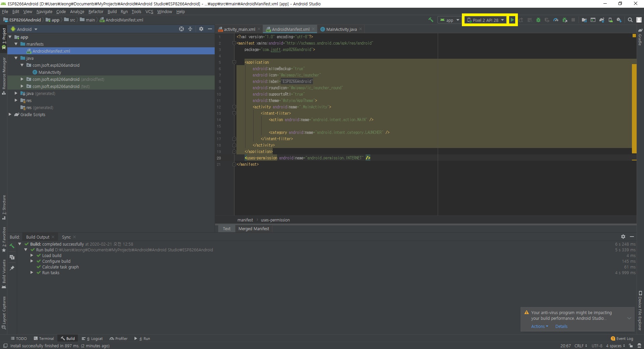
Task: Toggle the Layout Captures side tab
Action: (4, 312)
